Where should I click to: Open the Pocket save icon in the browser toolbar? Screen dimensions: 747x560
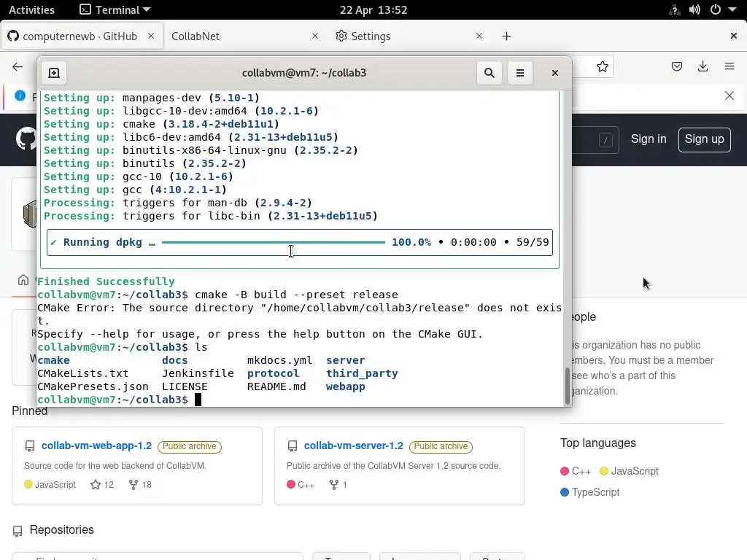[676, 66]
